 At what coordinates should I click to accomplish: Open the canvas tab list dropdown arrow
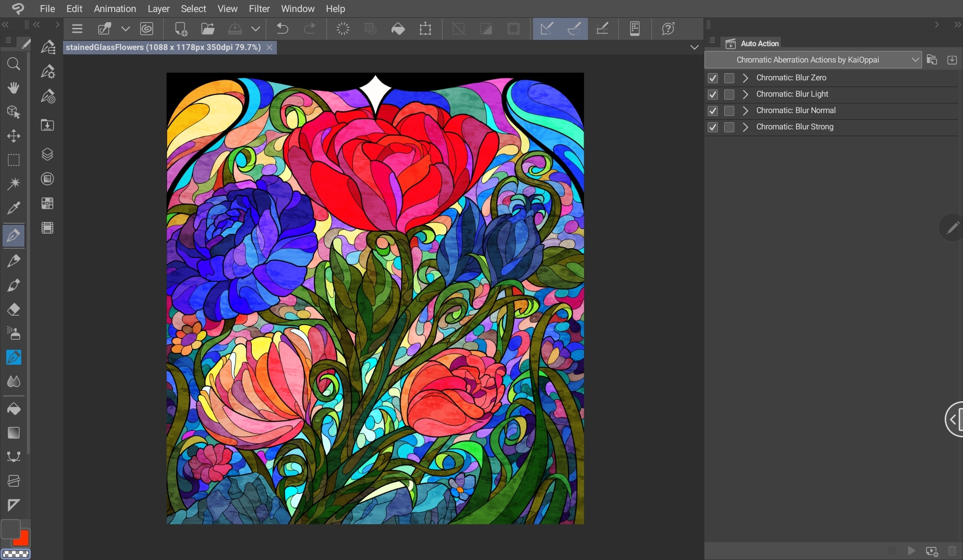point(694,47)
